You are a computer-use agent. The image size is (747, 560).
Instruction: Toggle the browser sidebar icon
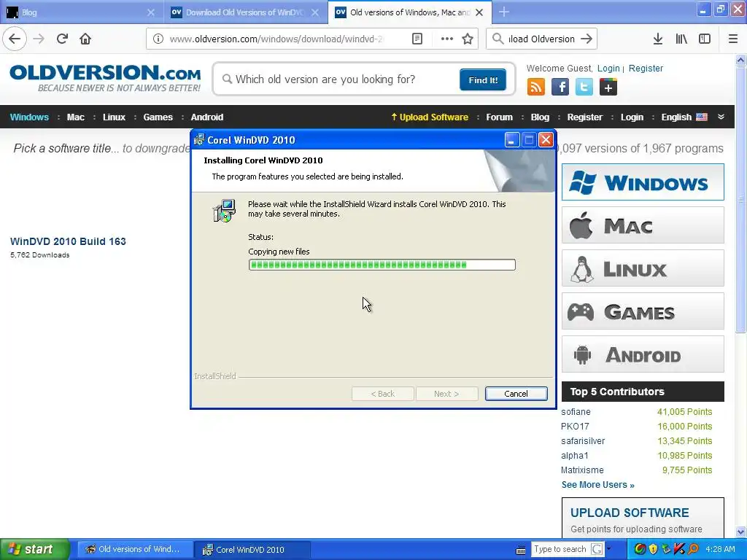705,39
